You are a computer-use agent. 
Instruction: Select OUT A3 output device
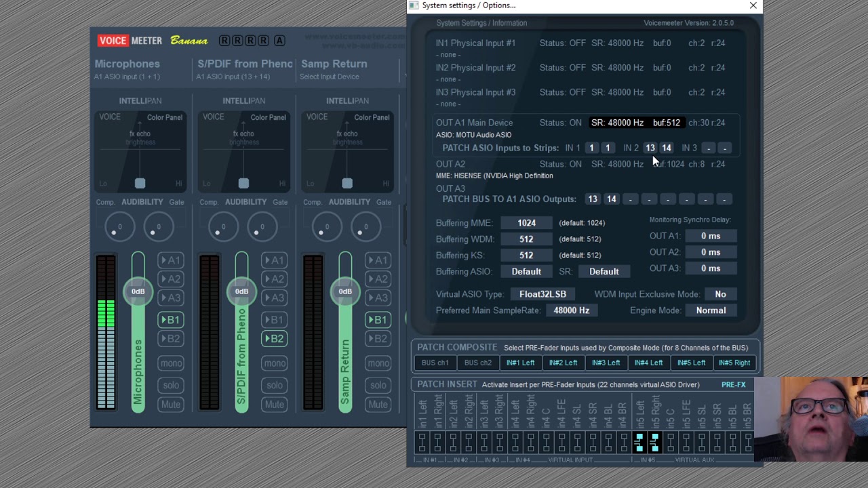pyautogui.click(x=450, y=188)
